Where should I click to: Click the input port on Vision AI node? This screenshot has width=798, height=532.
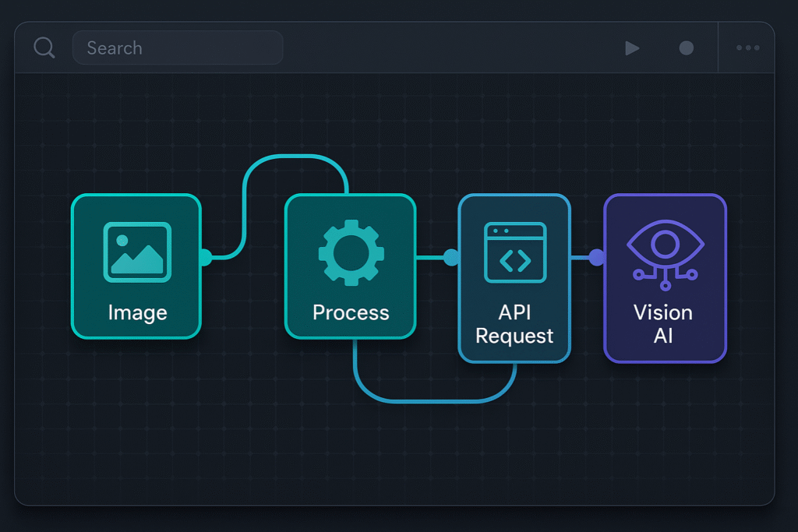click(x=596, y=255)
